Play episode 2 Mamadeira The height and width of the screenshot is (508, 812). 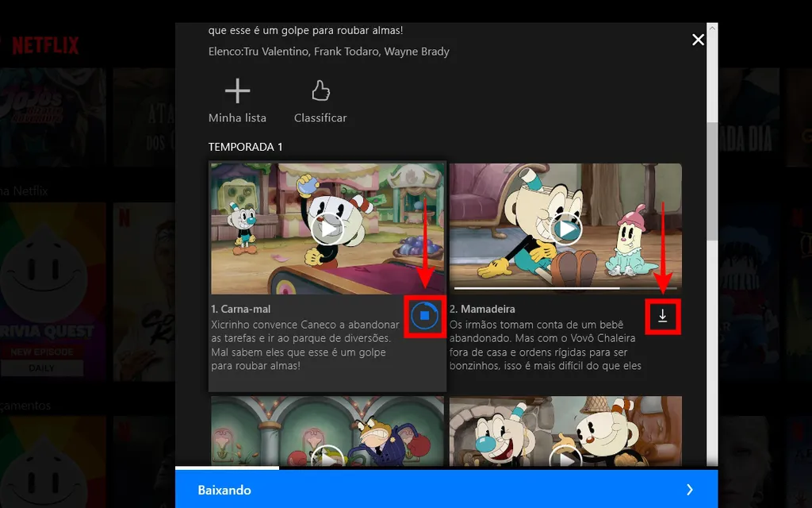tap(565, 229)
